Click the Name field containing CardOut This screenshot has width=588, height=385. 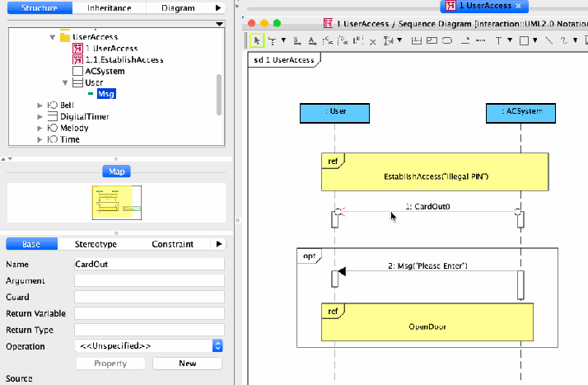pyautogui.click(x=149, y=265)
